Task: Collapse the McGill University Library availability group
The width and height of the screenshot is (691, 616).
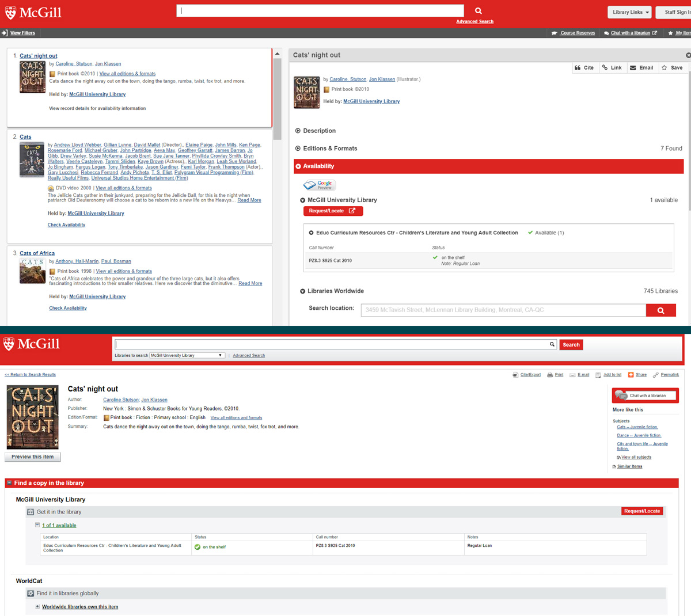Action: pyautogui.click(x=303, y=200)
